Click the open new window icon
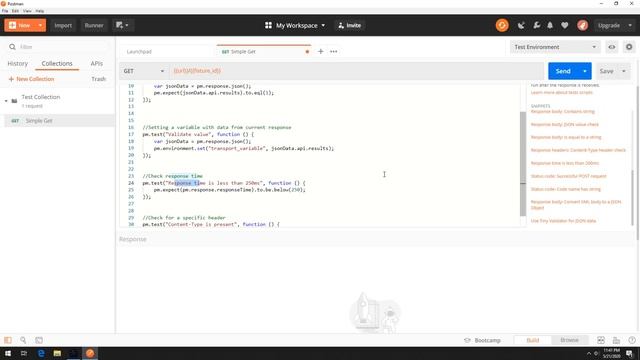Image resolution: width=640 pixels, height=360 pixels. [122, 25]
